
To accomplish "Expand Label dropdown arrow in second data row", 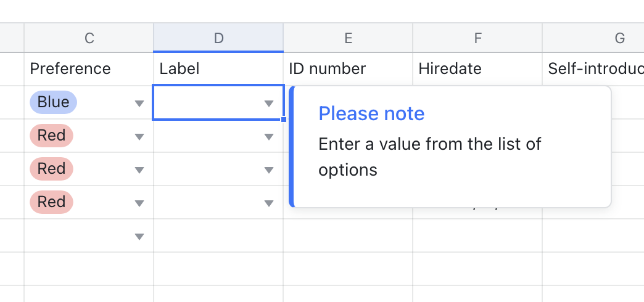I will (x=269, y=136).
